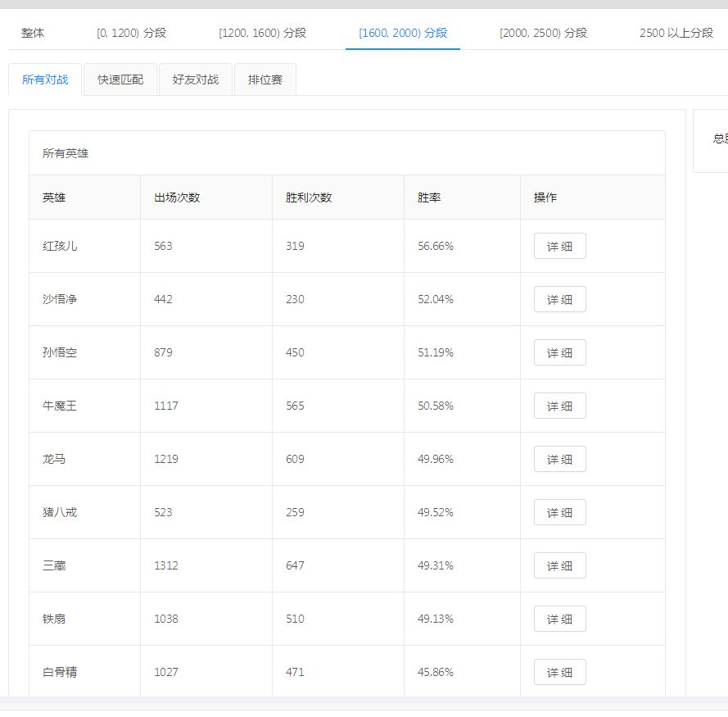View 详细 for 白骨精
Screen dimensions: 728x717
559,673
